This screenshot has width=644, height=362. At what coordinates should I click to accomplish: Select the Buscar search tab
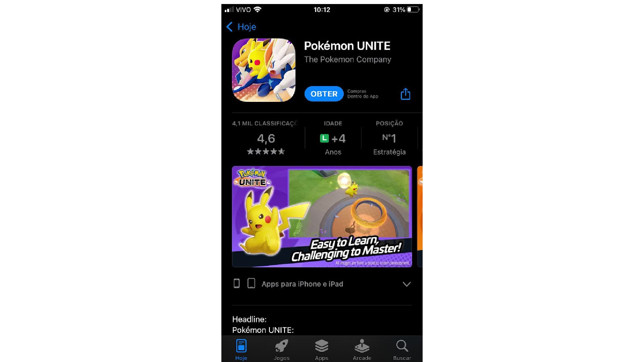[401, 349]
